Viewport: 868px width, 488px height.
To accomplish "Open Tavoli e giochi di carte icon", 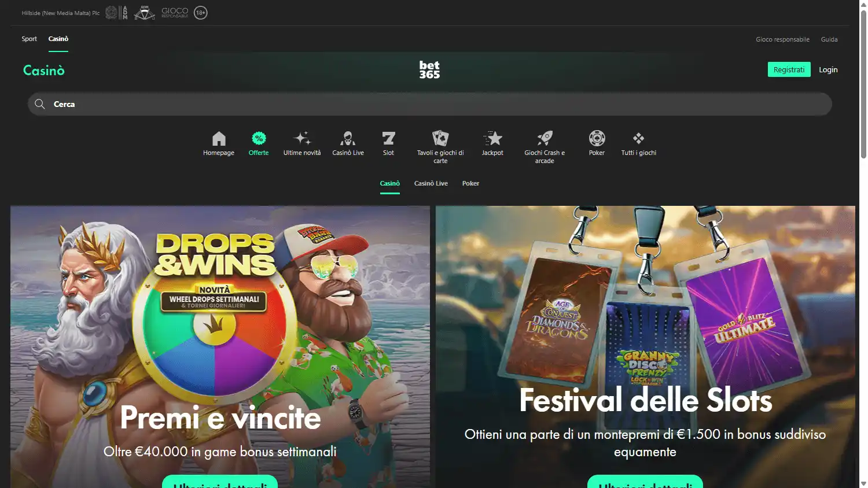I will tap(440, 138).
